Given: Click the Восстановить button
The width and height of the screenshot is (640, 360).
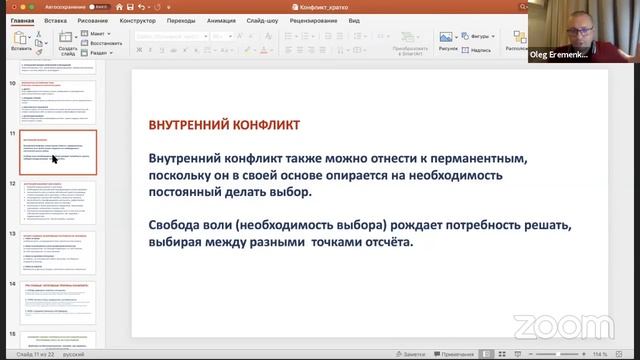Looking at the screenshot, I should [102, 43].
